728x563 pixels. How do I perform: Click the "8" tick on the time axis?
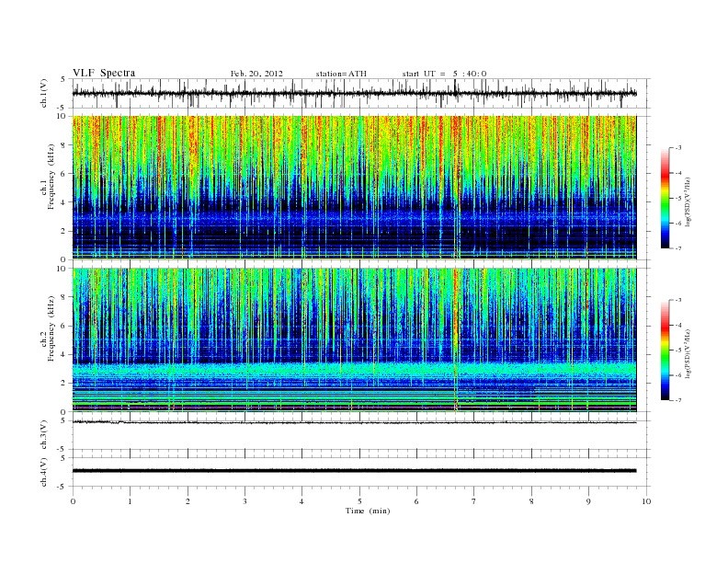coord(531,501)
